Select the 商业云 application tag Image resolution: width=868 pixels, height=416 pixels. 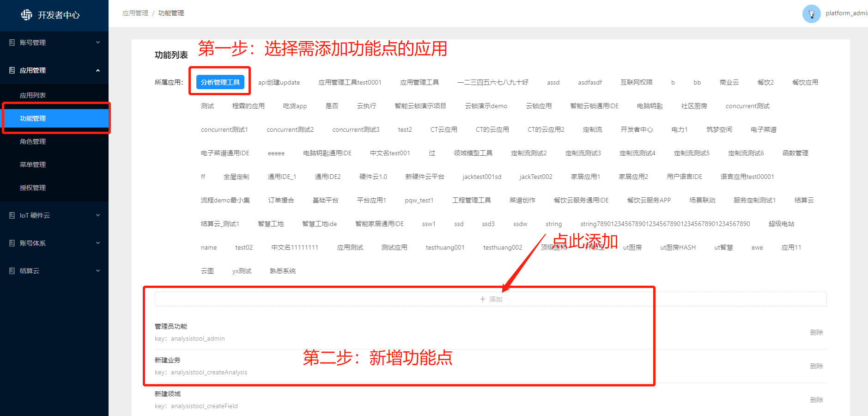[729, 82]
